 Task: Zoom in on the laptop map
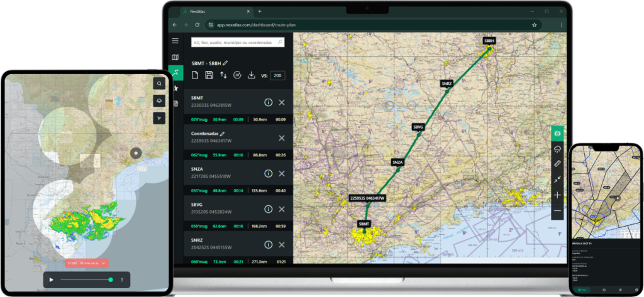click(x=557, y=195)
